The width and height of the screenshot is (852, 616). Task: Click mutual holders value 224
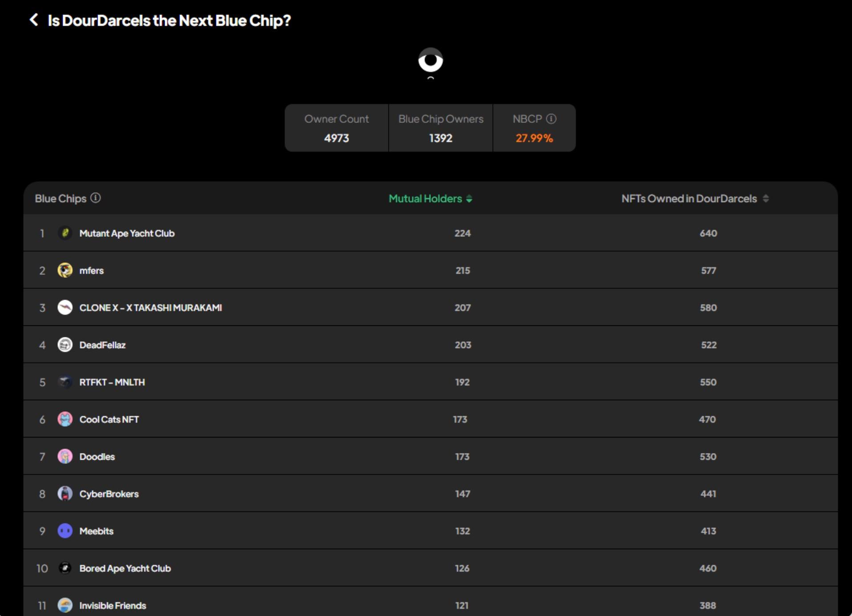(x=463, y=233)
